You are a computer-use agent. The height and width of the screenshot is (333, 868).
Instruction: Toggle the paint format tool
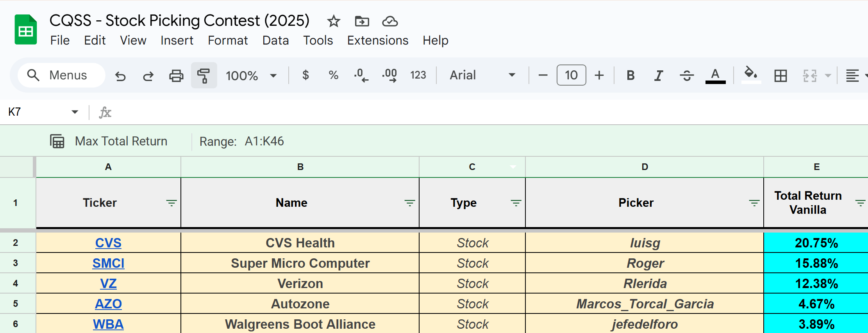204,75
